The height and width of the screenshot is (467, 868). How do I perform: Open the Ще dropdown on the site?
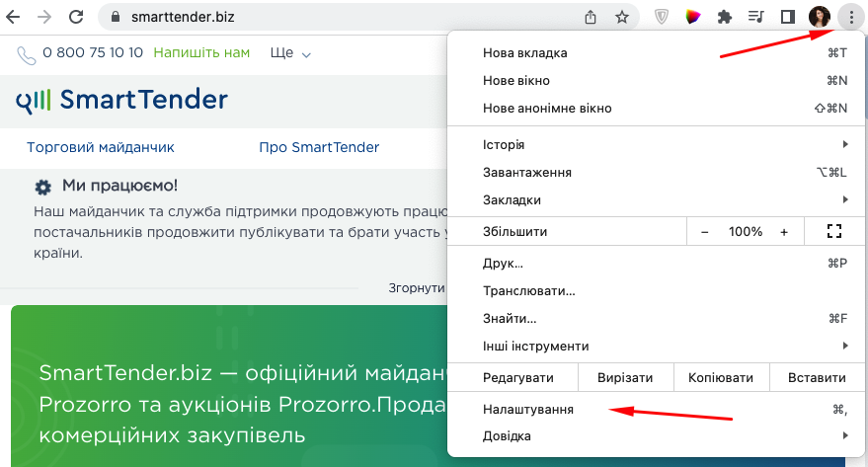(290, 53)
